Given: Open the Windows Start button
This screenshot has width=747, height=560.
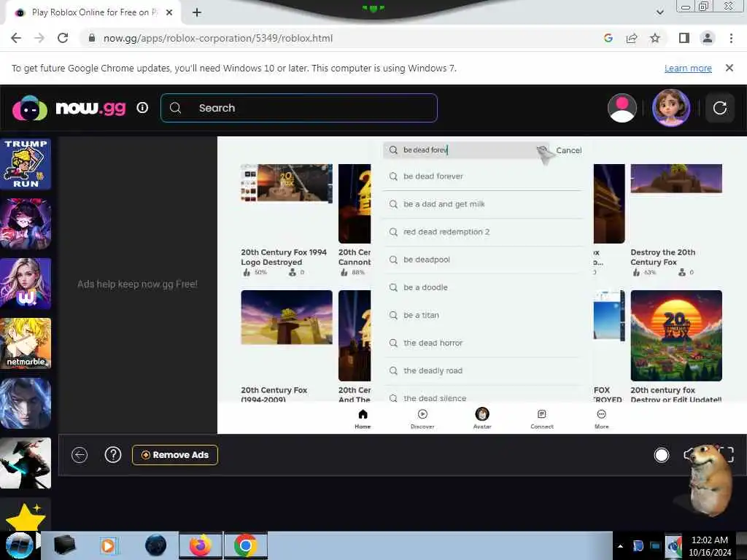Looking at the screenshot, I should pyautogui.click(x=18, y=545).
